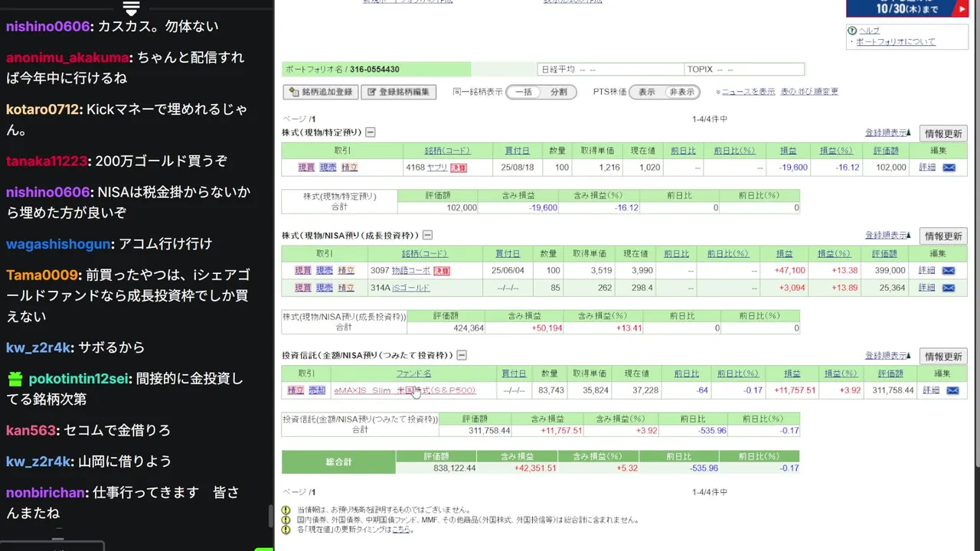Click the green gift badge beside pokotintin12sei
The image size is (980, 551).
click(x=15, y=378)
